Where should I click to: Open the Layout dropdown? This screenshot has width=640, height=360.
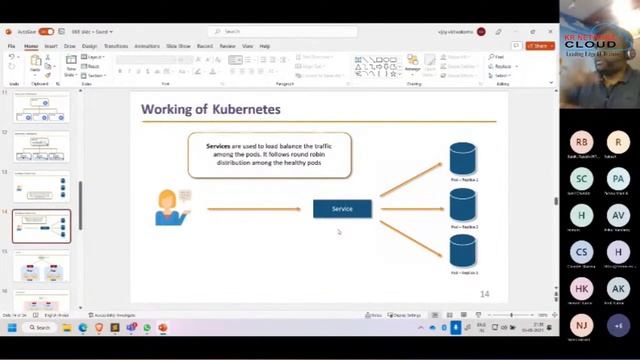point(93,57)
